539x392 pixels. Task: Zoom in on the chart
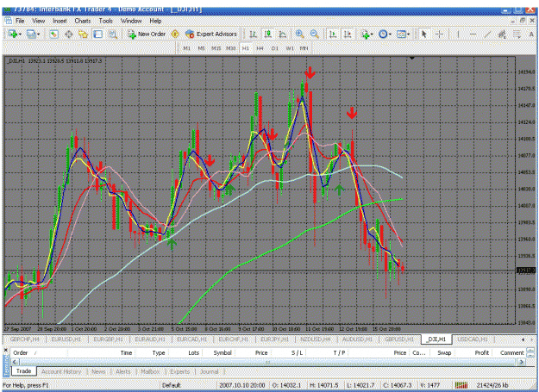(300, 34)
